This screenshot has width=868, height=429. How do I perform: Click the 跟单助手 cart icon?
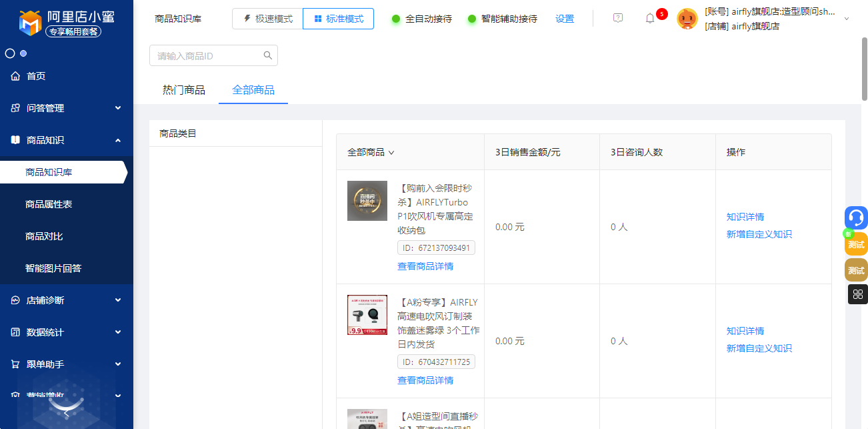(x=15, y=364)
